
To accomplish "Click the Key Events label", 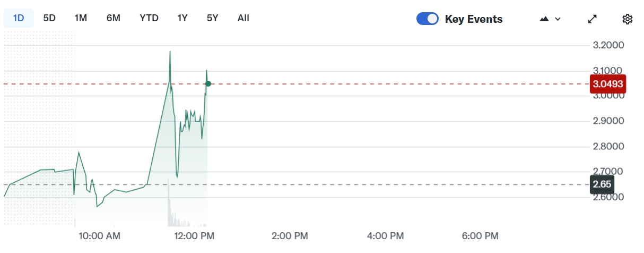I will pyautogui.click(x=474, y=19).
